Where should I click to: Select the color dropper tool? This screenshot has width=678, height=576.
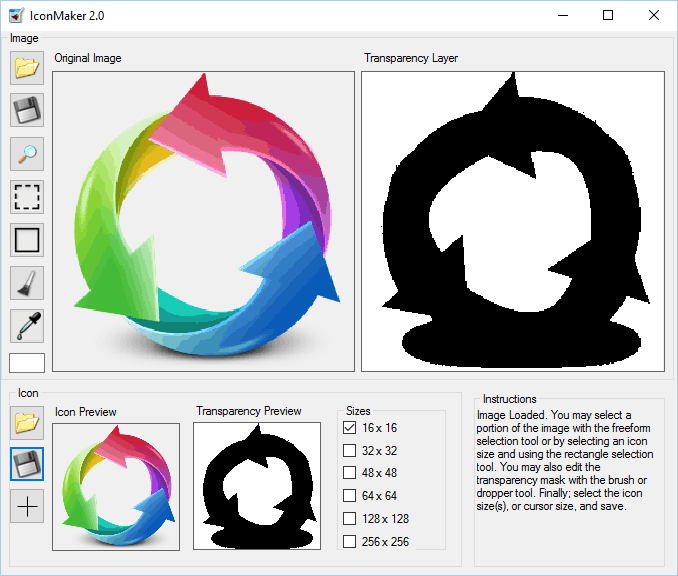(27, 326)
